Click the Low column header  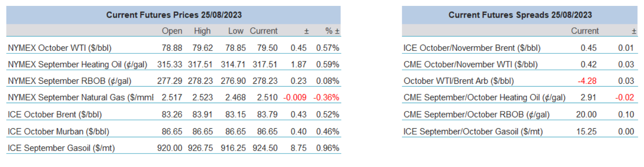[237, 31]
